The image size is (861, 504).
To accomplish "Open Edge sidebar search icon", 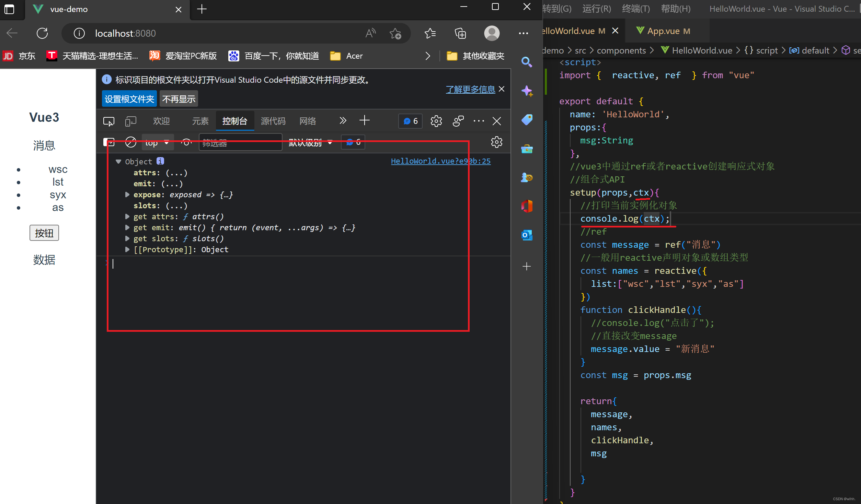I will pyautogui.click(x=526, y=62).
